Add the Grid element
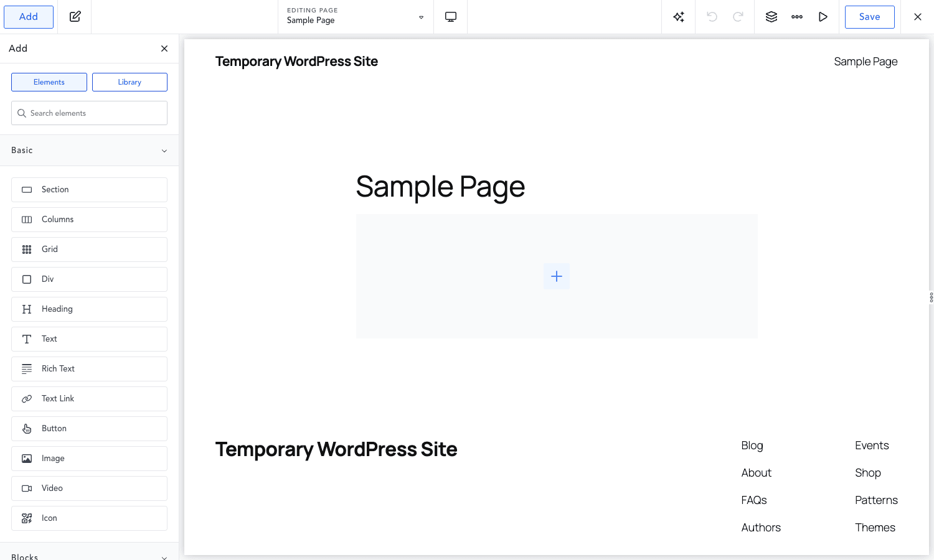Image resolution: width=934 pixels, height=560 pixels. pos(89,250)
